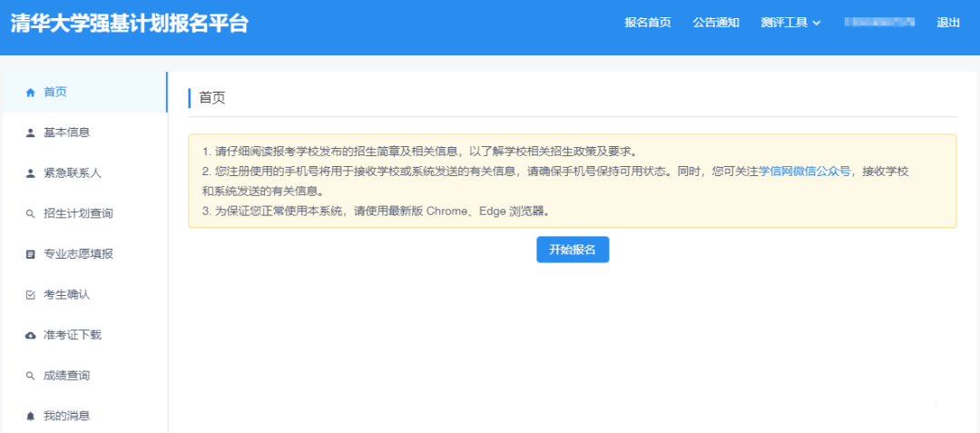This screenshot has width=980, height=433.
Task: Expand the 测评工具 dropdown arrow
Action: (x=817, y=24)
